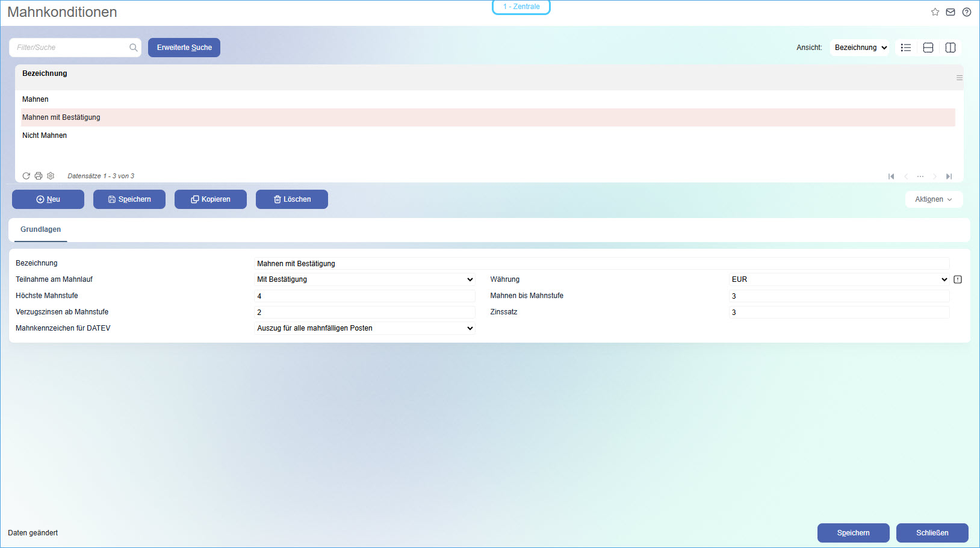Open table settings gear icon
This screenshot has width=980, height=548.
pos(51,176)
